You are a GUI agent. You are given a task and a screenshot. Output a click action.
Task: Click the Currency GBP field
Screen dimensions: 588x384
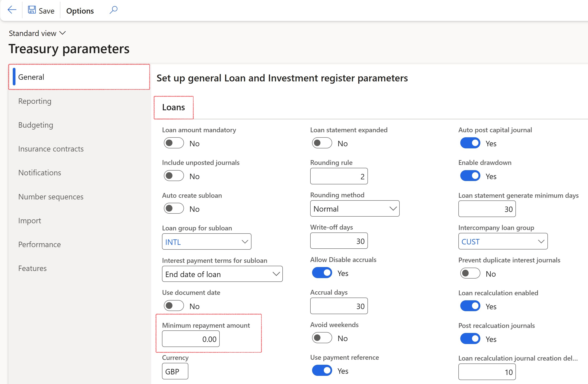[175, 371]
